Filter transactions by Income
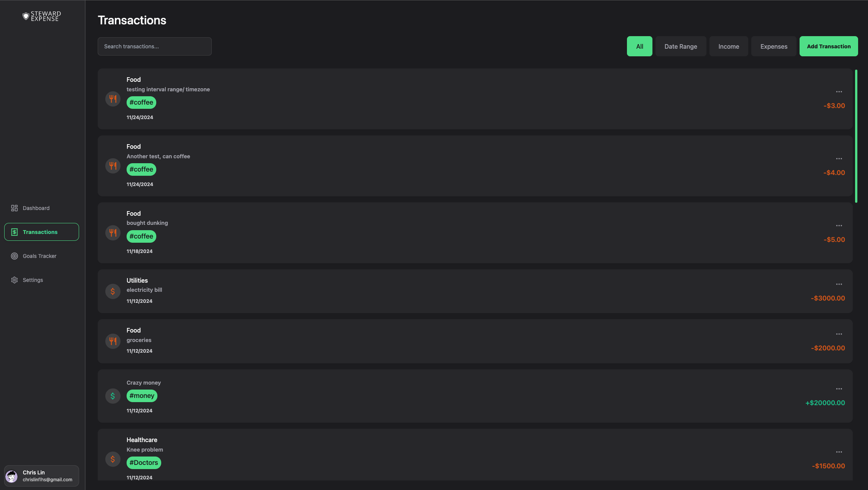The width and height of the screenshot is (868, 490). coord(728,46)
